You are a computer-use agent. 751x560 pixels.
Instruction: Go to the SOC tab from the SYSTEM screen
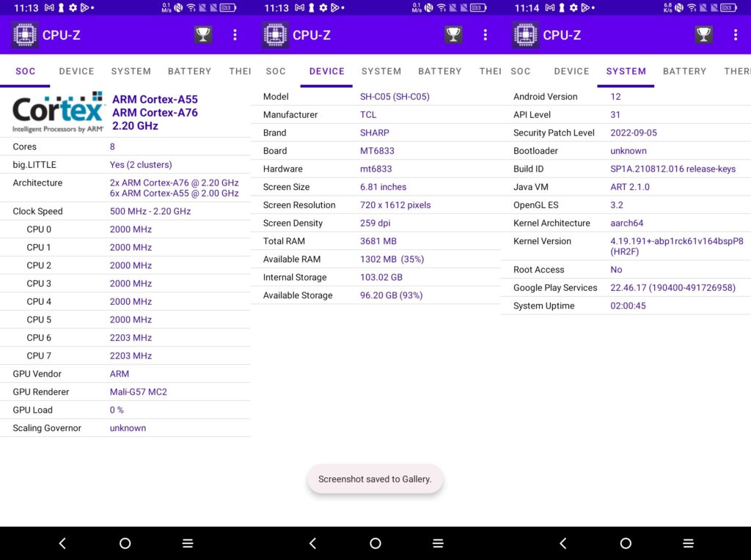point(521,71)
